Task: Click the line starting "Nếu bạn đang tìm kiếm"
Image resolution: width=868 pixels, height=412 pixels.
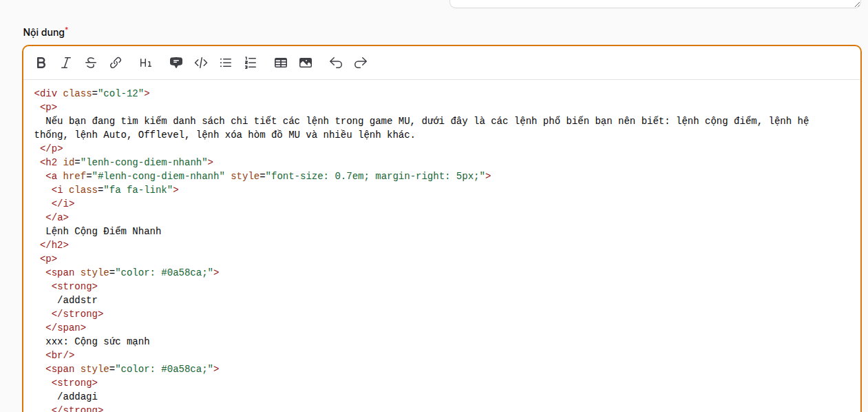Action: (x=427, y=121)
